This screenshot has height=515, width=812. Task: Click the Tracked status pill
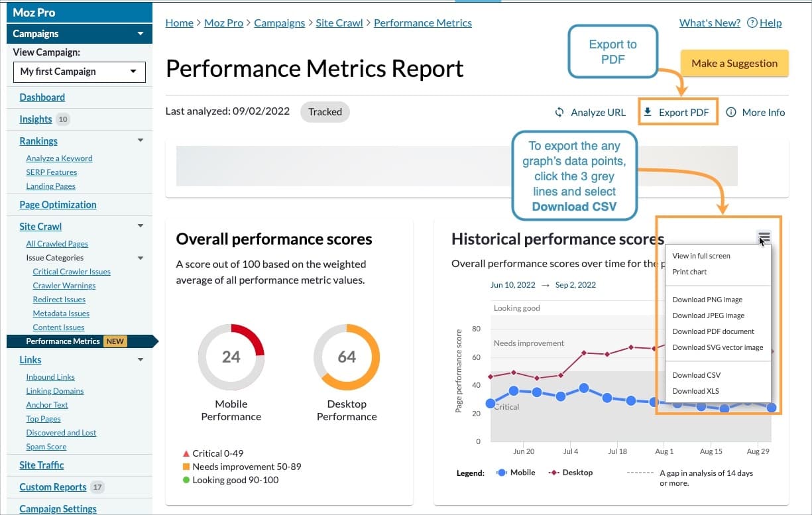[325, 112]
